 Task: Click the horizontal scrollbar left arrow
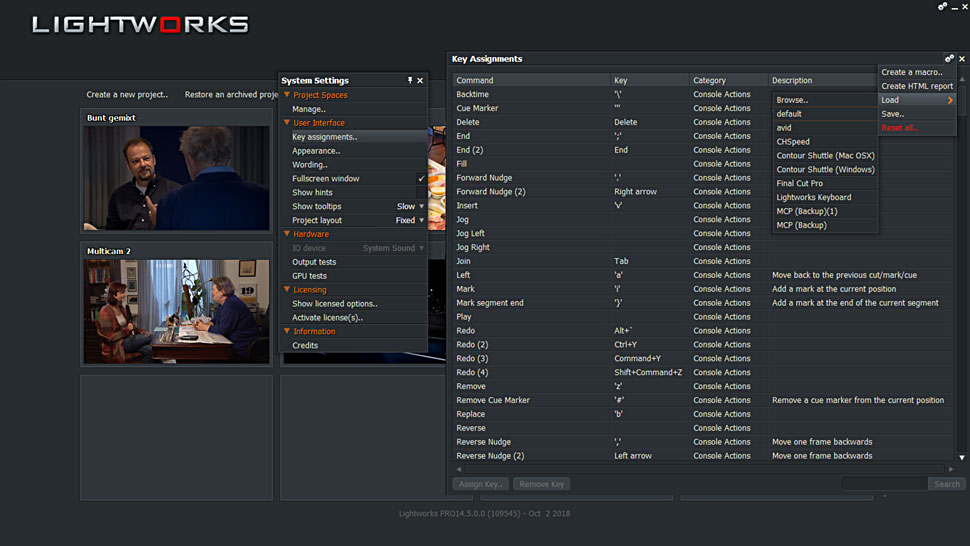tap(459, 469)
